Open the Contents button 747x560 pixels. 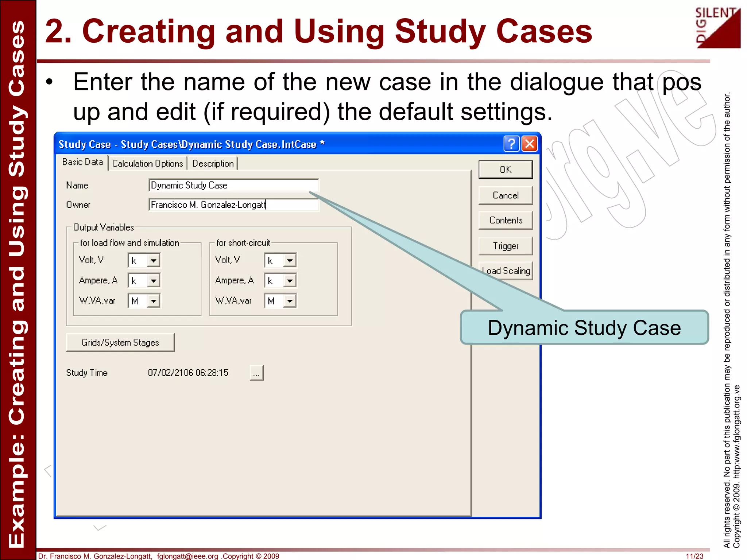(x=505, y=220)
